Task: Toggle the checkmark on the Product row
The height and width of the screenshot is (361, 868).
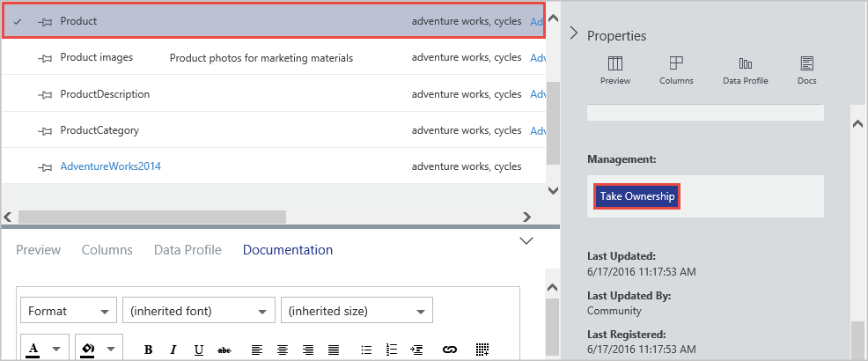Action: (18, 21)
